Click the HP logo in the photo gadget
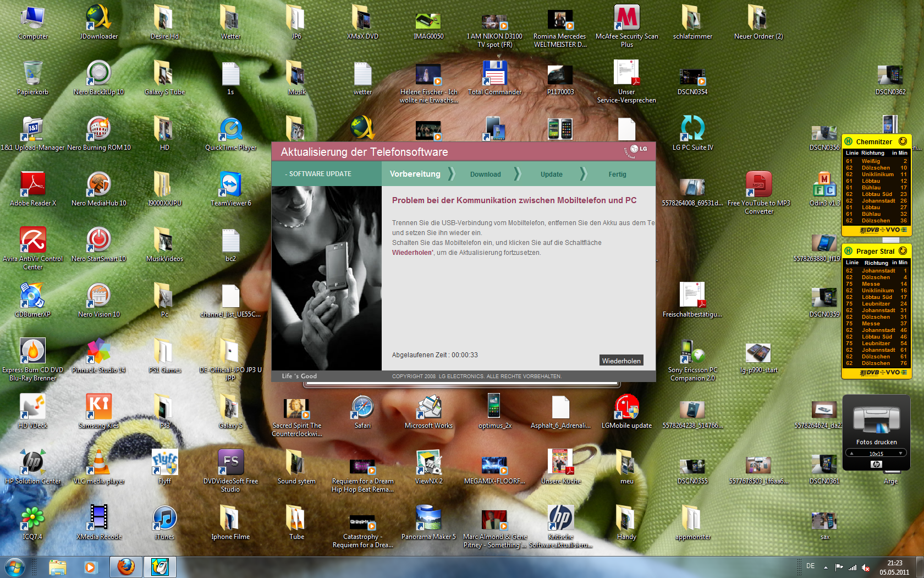 [876, 464]
